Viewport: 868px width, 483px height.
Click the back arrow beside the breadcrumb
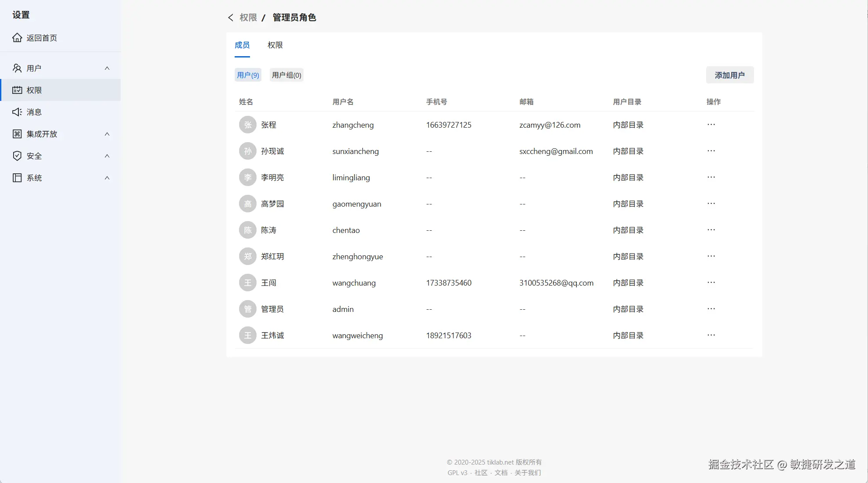(230, 18)
